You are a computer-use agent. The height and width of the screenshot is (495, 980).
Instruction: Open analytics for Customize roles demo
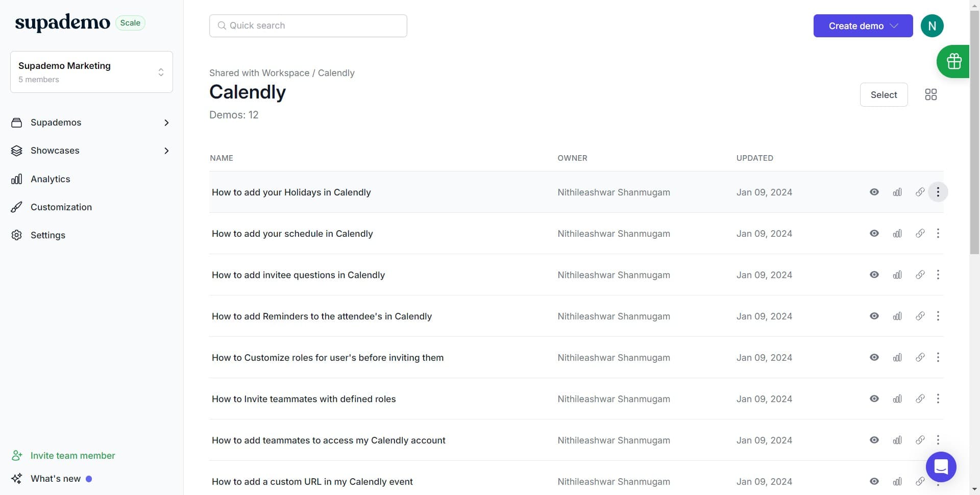point(897,358)
